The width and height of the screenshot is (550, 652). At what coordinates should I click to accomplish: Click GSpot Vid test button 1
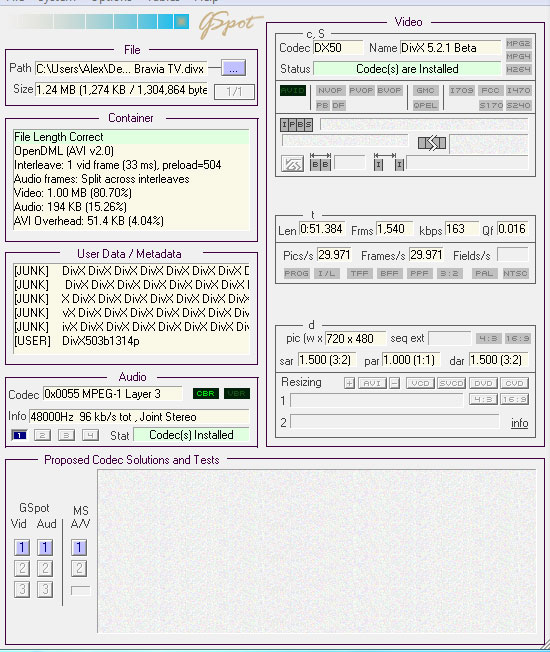(22, 547)
